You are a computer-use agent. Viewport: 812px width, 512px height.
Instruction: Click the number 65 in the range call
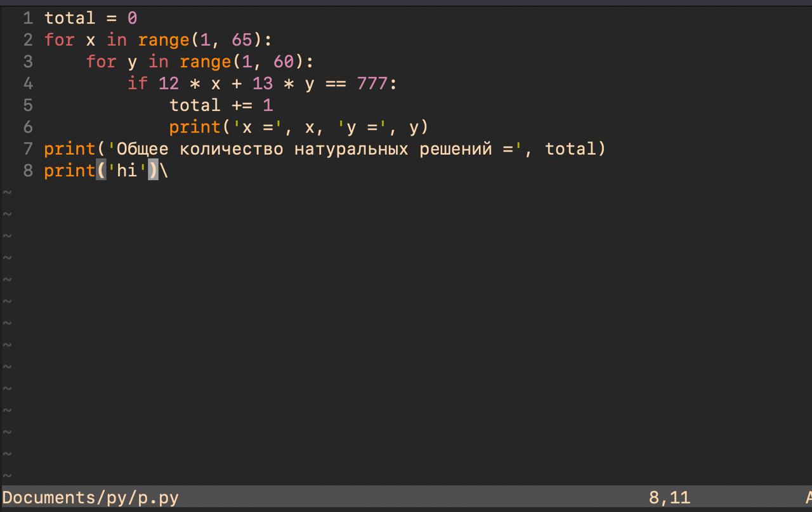[x=242, y=40]
